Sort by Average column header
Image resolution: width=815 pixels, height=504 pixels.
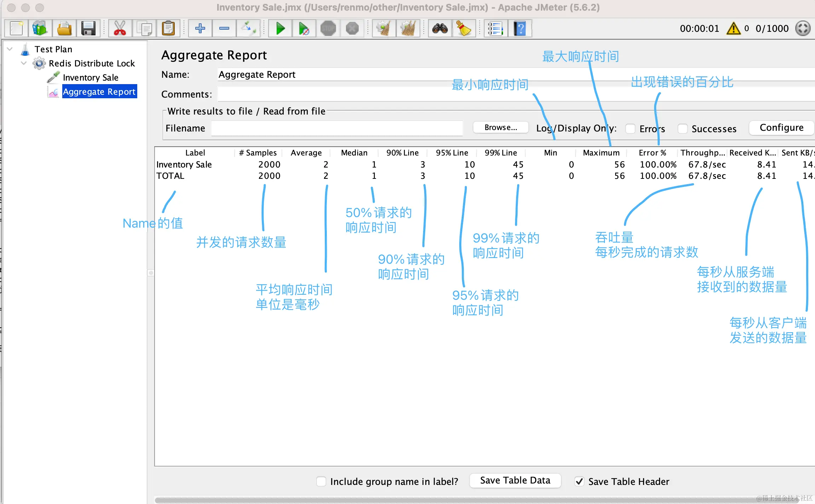pyautogui.click(x=306, y=153)
